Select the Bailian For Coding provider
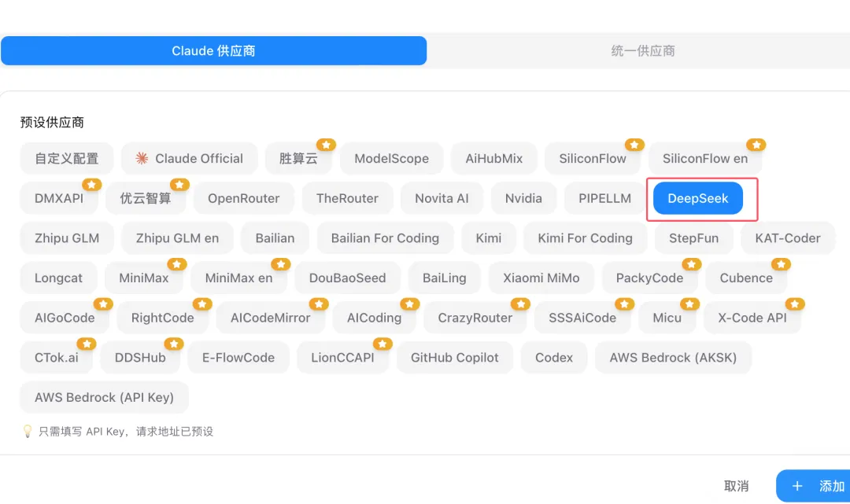This screenshot has width=850, height=504. pyautogui.click(x=385, y=238)
